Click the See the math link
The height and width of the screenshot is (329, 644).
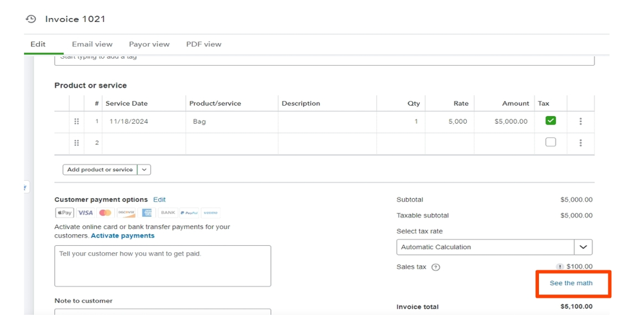[x=571, y=283]
